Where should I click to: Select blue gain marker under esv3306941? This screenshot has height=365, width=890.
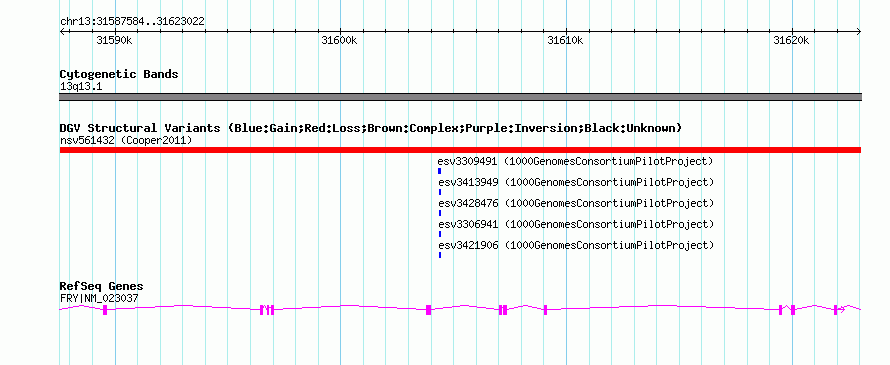(x=440, y=234)
